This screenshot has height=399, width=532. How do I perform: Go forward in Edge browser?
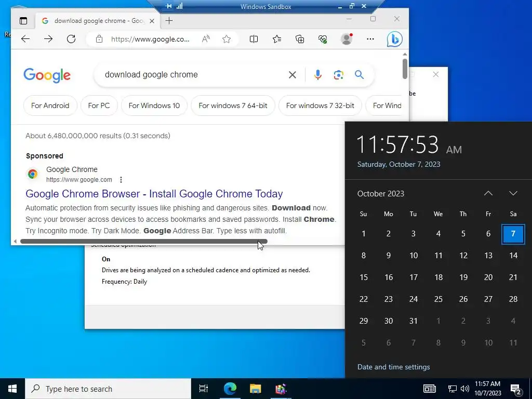(48, 39)
